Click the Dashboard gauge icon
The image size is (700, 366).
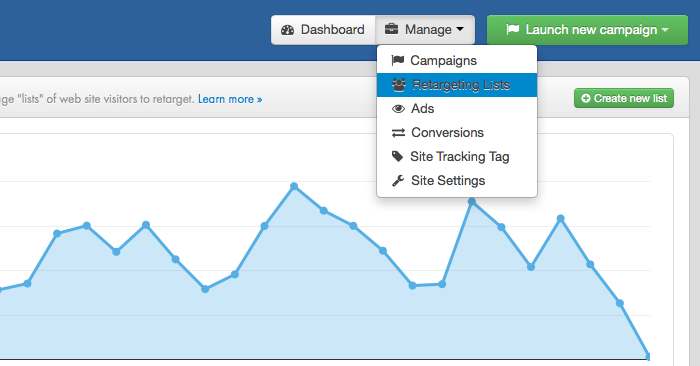click(288, 30)
